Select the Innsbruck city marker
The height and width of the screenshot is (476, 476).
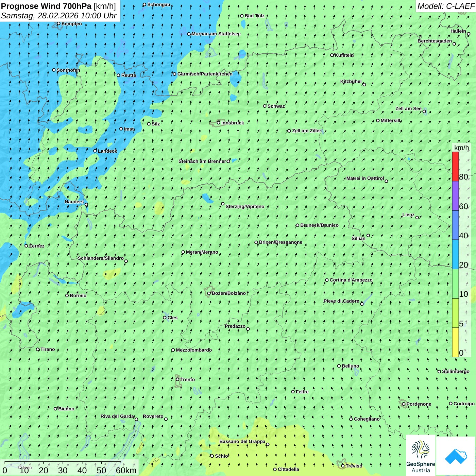tap(219, 123)
